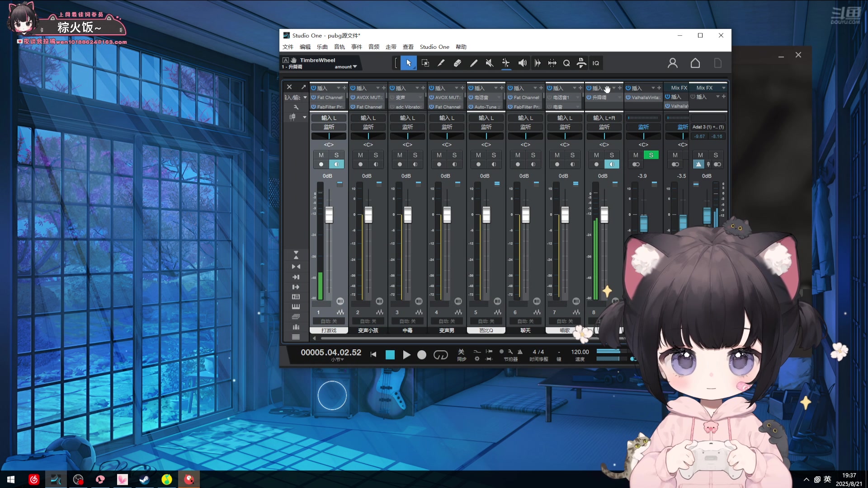
Task: Select the Eraser tool
Action: (x=457, y=63)
